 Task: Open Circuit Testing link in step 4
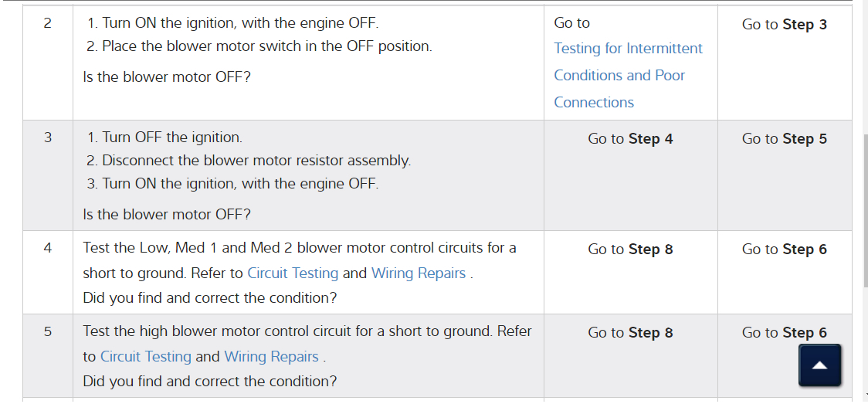coord(293,273)
